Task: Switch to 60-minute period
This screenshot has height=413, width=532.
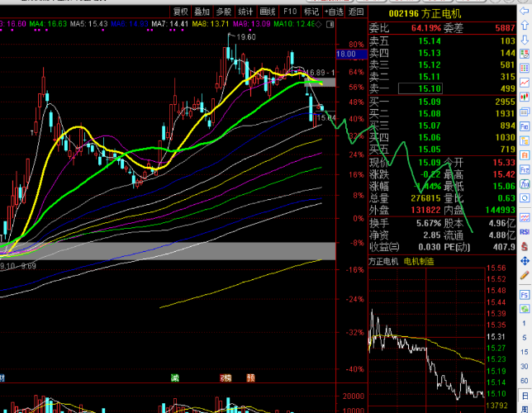Action: pyautogui.click(x=525, y=381)
